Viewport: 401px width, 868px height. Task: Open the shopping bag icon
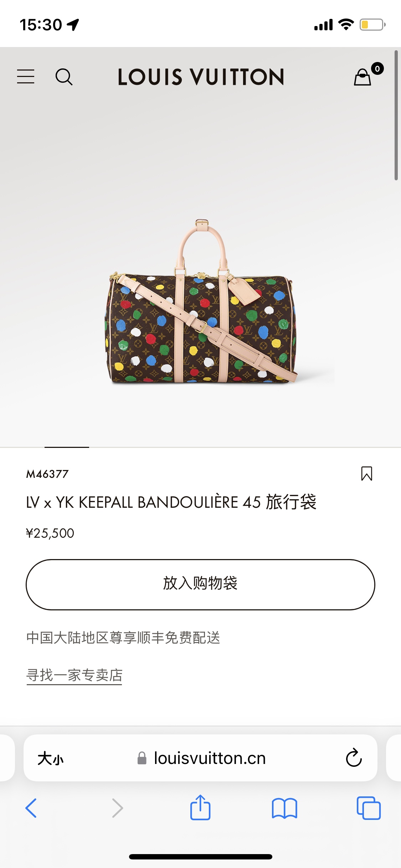coord(363,77)
